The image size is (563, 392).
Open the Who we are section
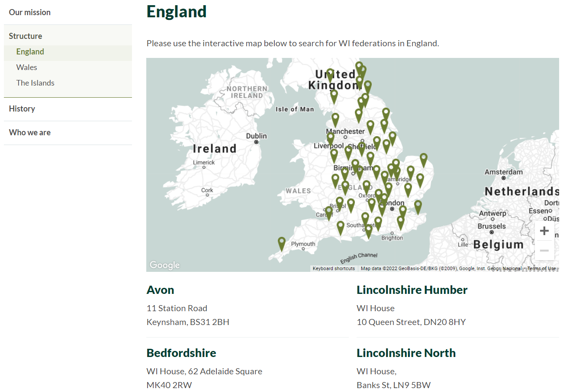pyautogui.click(x=30, y=132)
